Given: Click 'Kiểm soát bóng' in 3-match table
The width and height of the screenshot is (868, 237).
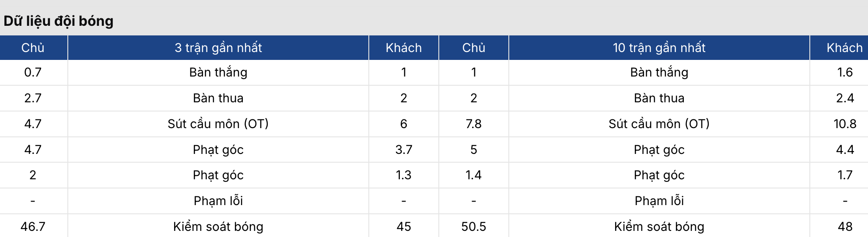Looking at the screenshot, I should pyautogui.click(x=218, y=227).
